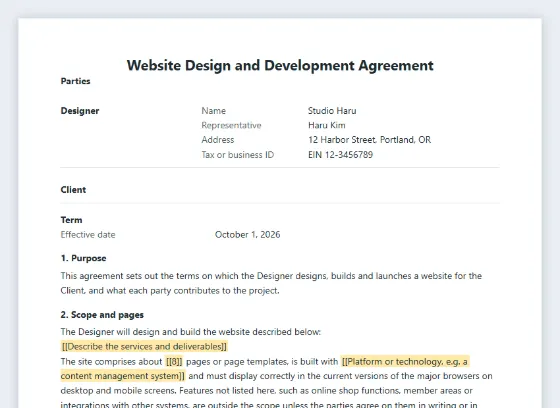Click the Tax or business ID label

coord(238,155)
